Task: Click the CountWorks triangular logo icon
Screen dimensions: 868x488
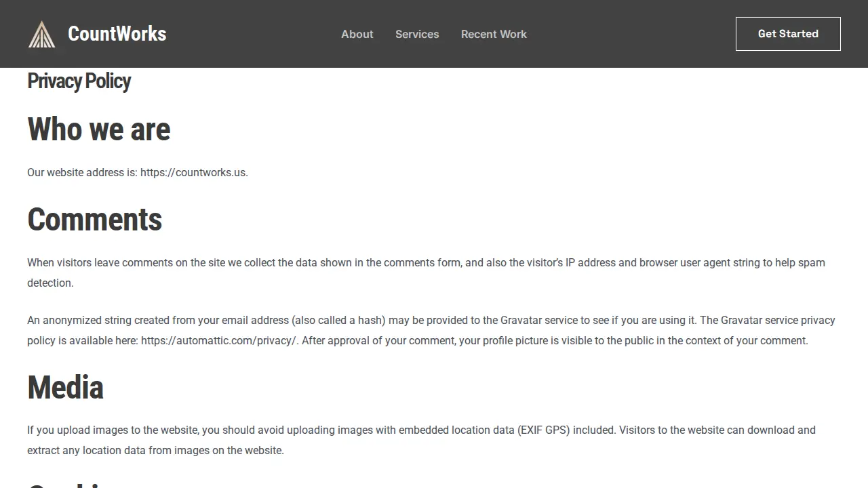Action: coord(41,34)
